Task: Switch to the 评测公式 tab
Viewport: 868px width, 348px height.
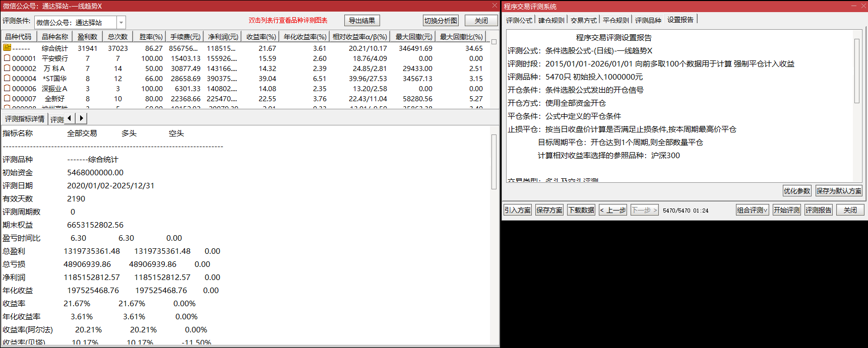Action: (x=519, y=20)
